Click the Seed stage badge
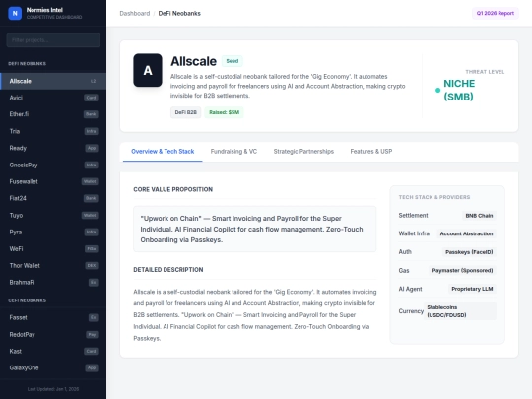The height and width of the screenshot is (399, 532). click(233, 61)
